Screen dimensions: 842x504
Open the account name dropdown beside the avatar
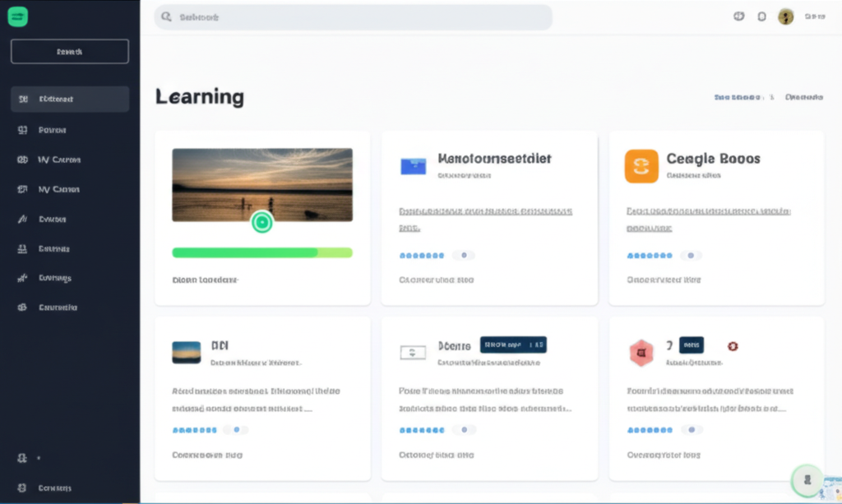tap(814, 16)
